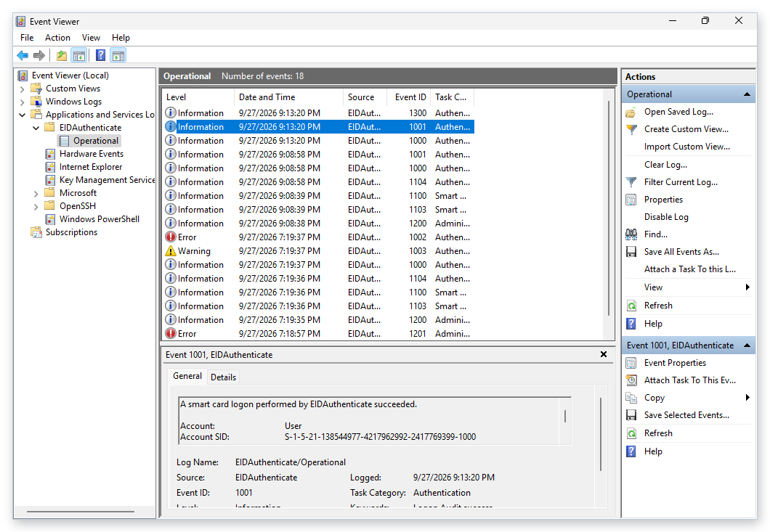Click the Up One Level folder toolbar icon
This screenshot has width=770, height=532.
[62, 55]
